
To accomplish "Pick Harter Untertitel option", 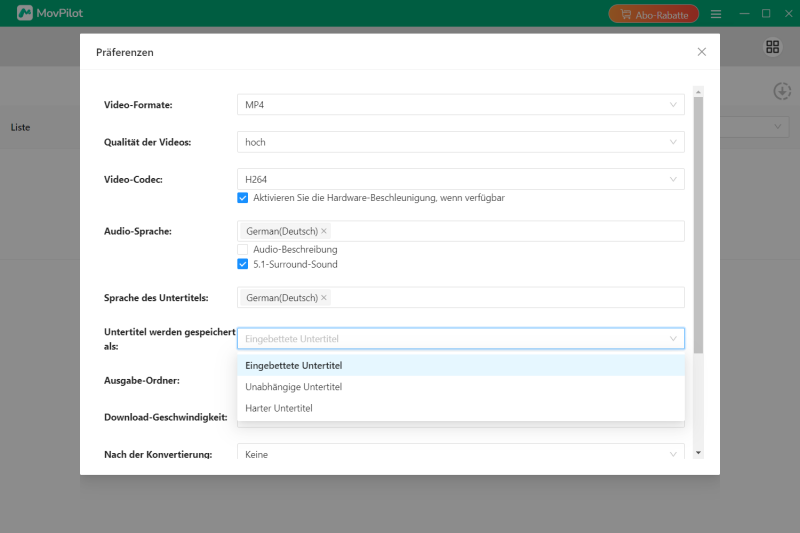I will pyautogui.click(x=461, y=408).
